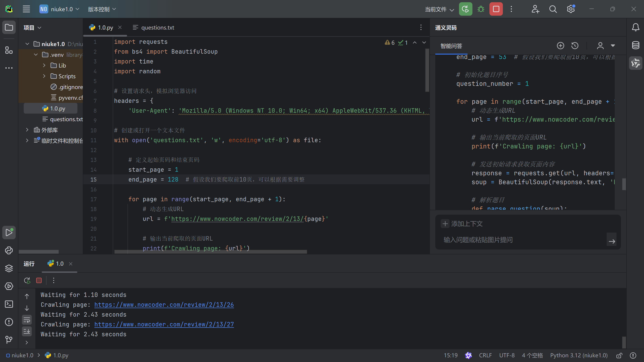This screenshot has width=644, height=362.
Task: Rerun 1.0 in the Run panel
Action: coord(27,280)
